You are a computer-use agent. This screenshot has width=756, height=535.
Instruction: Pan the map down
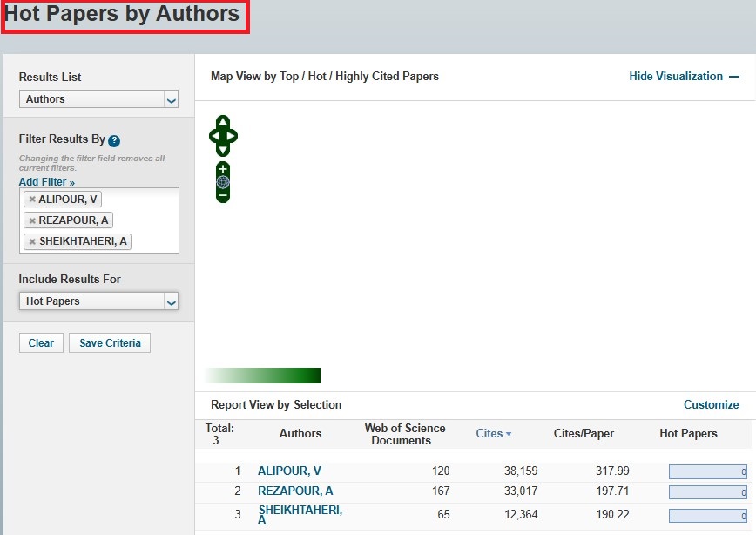coord(223,150)
